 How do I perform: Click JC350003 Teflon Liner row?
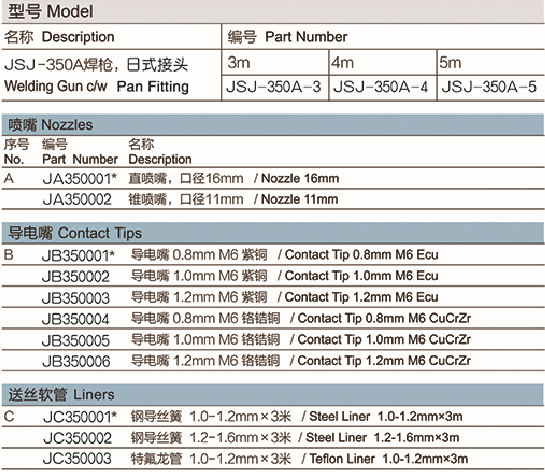[272, 459]
